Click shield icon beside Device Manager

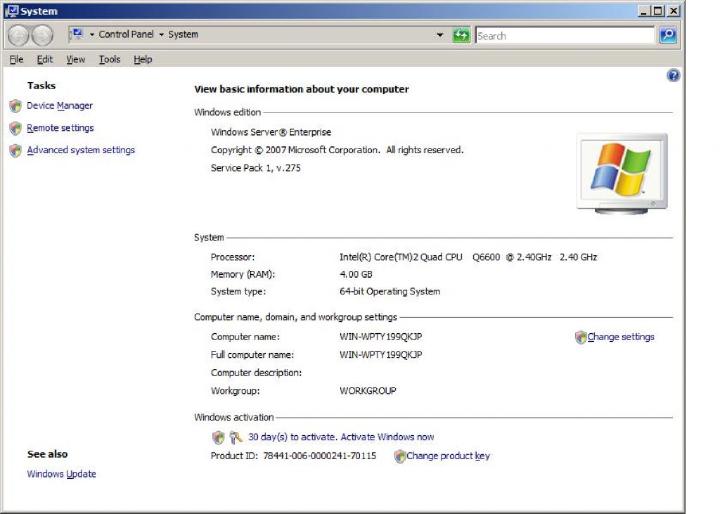16,106
